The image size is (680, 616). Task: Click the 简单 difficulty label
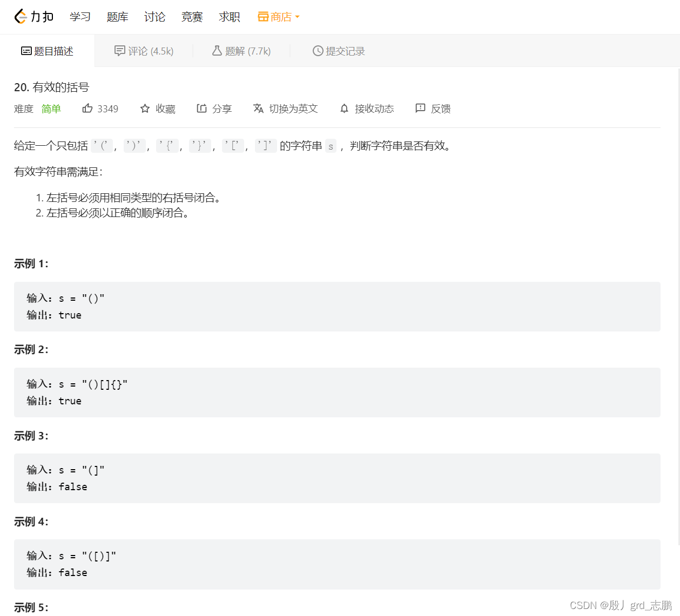[51, 109]
